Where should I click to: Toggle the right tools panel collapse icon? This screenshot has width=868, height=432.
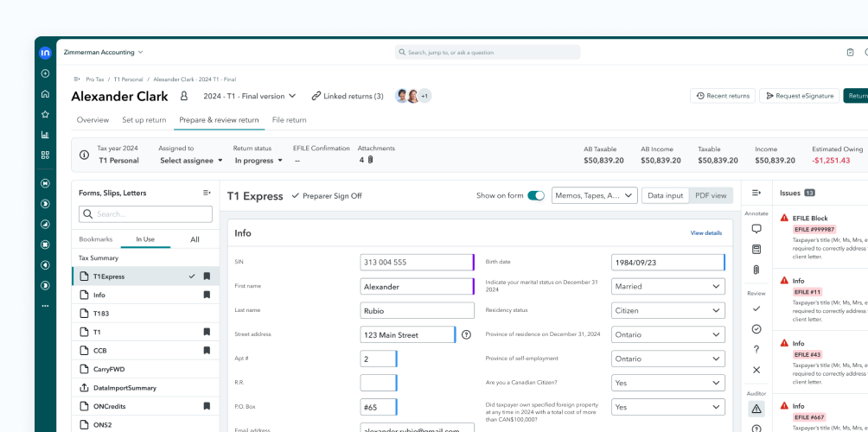[756, 193]
